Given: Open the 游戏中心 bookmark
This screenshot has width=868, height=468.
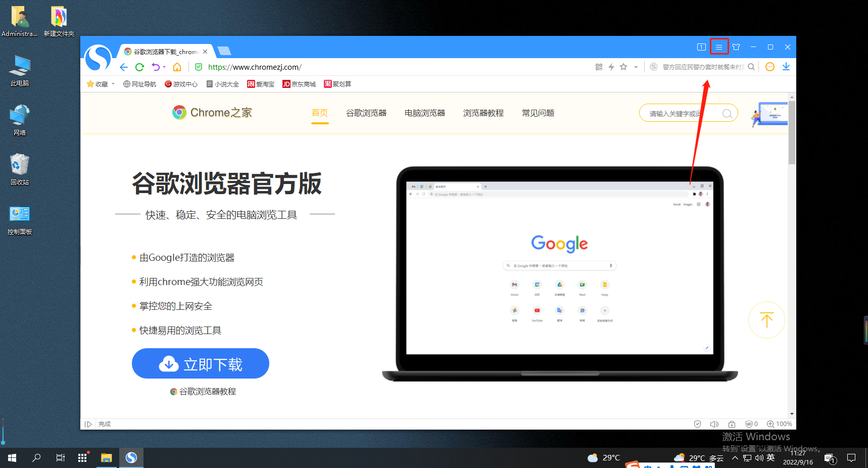Looking at the screenshot, I should pyautogui.click(x=181, y=84).
